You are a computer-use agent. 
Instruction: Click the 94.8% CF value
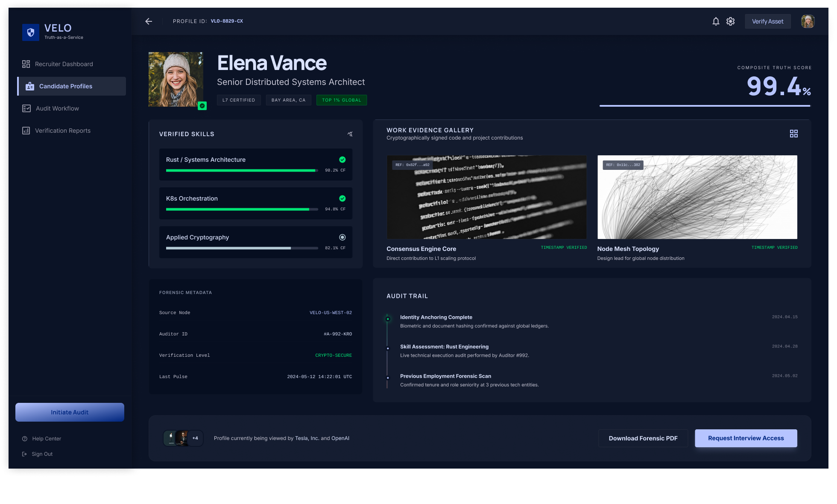[335, 209]
